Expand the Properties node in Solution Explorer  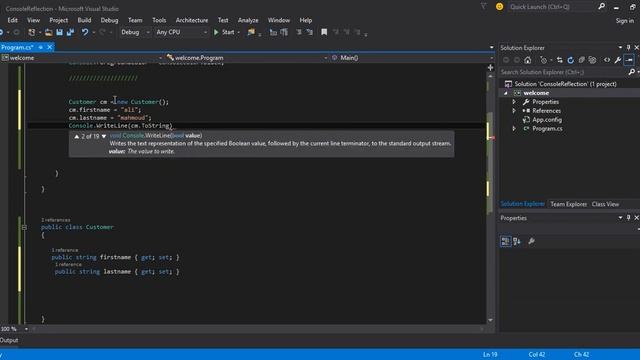pos(514,102)
